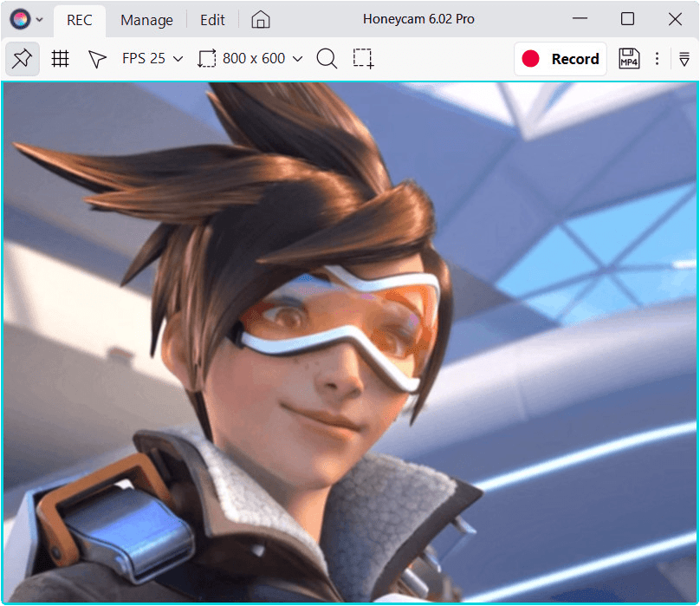Start recording with the Record button

[x=561, y=59]
